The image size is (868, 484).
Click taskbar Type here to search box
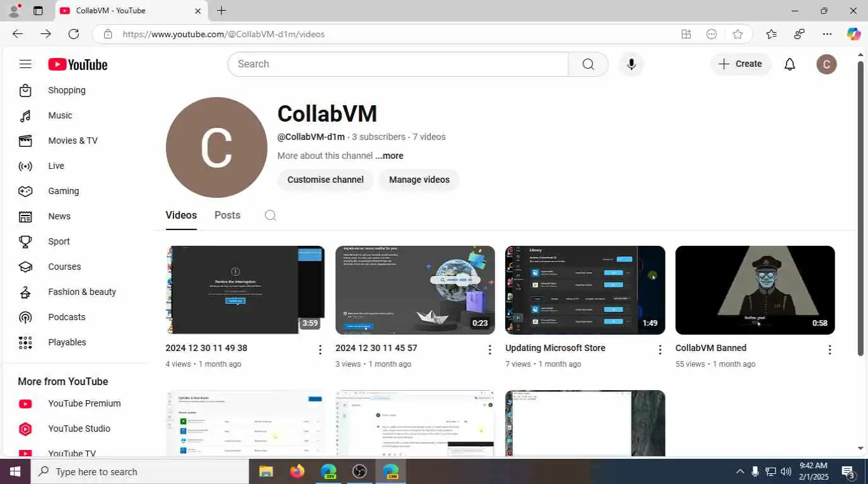pos(139,471)
